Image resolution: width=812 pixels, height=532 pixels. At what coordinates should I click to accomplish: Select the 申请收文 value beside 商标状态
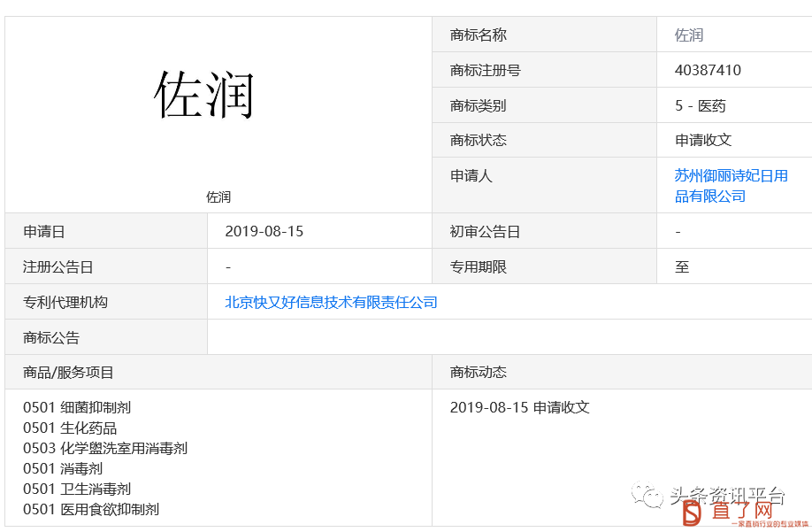click(x=702, y=140)
